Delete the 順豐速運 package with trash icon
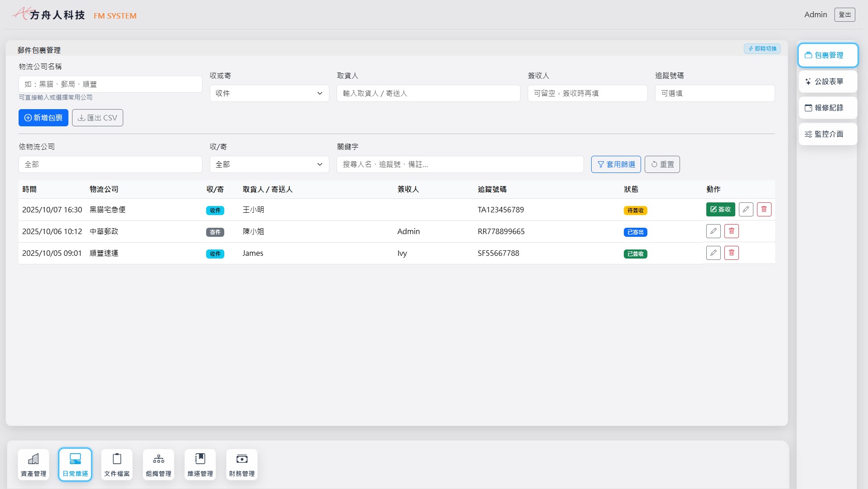This screenshot has width=868, height=489. tap(731, 253)
